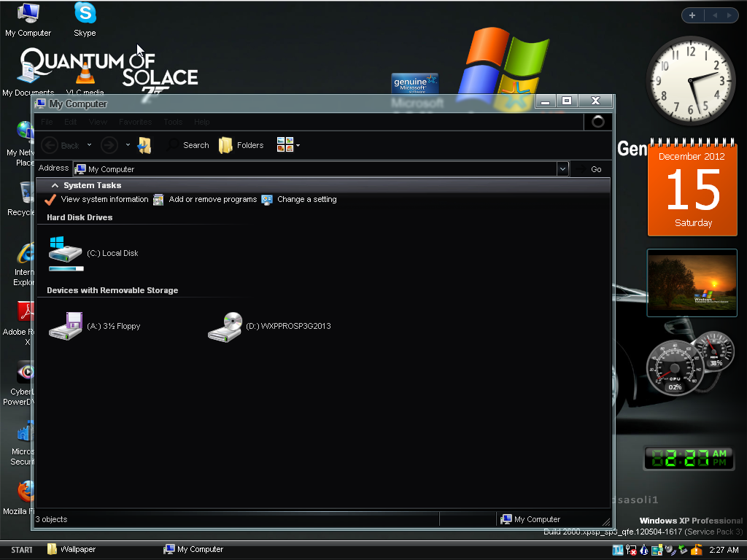Click Change a setting link
This screenshot has width=747, height=560.
tap(307, 199)
